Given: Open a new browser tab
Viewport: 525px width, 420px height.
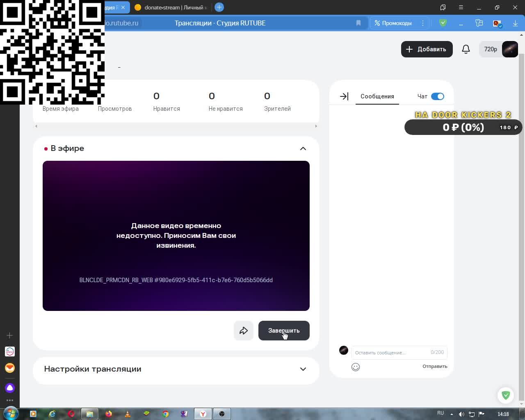Looking at the screenshot, I should click(x=219, y=7).
